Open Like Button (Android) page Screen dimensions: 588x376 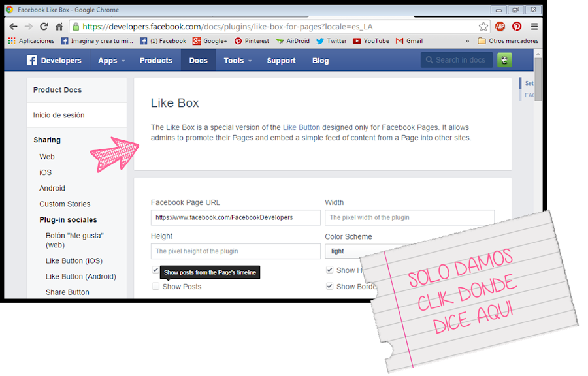[x=81, y=276]
